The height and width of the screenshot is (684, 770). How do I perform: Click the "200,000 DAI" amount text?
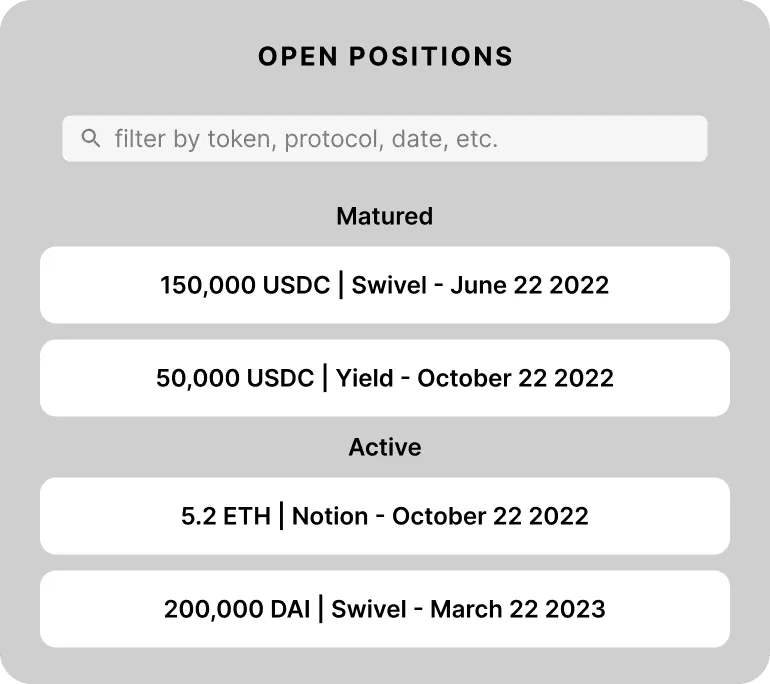[x=237, y=608]
